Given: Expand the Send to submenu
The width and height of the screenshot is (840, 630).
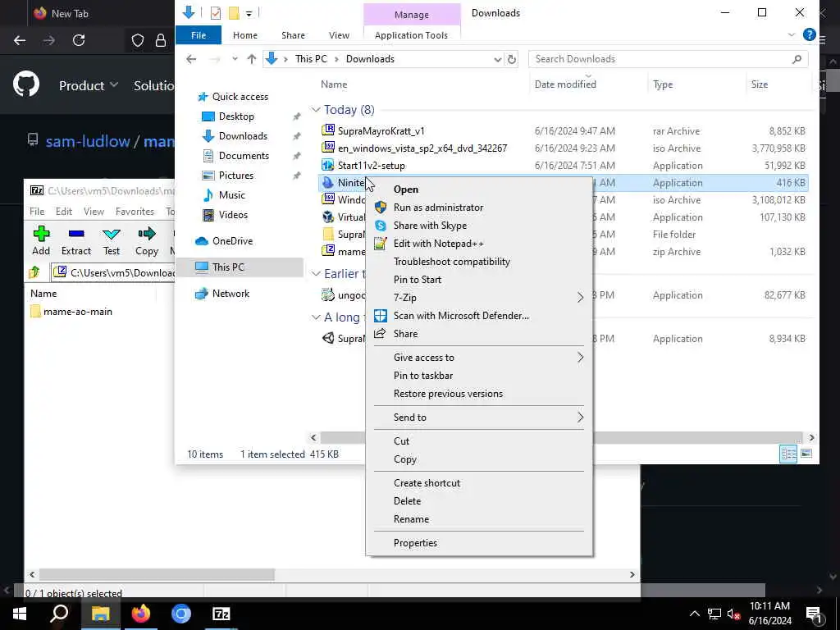Looking at the screenshot, I should [x=478, y=418].
